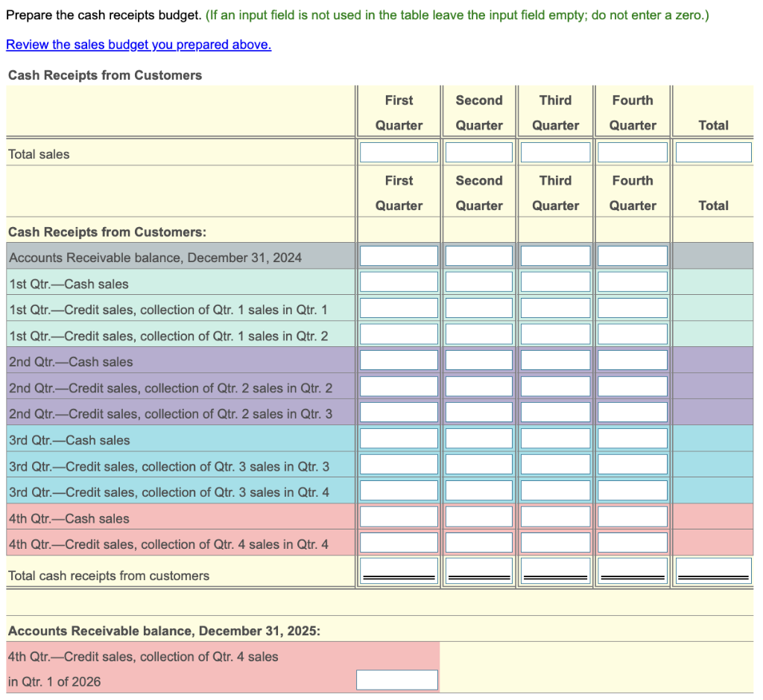Focus 1st Qtr Cash sales First Quarter field

(x=399, y=282)
